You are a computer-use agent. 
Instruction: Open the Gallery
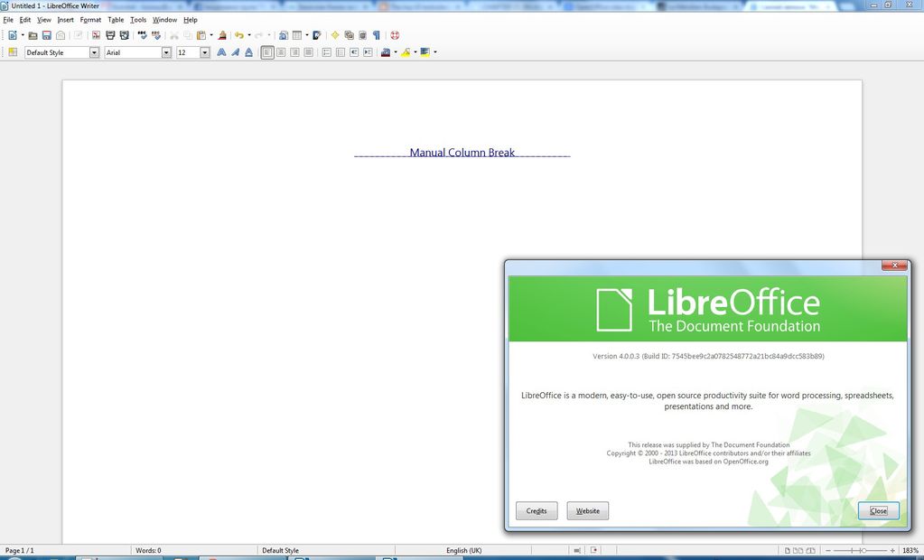(x=349, y=35)
